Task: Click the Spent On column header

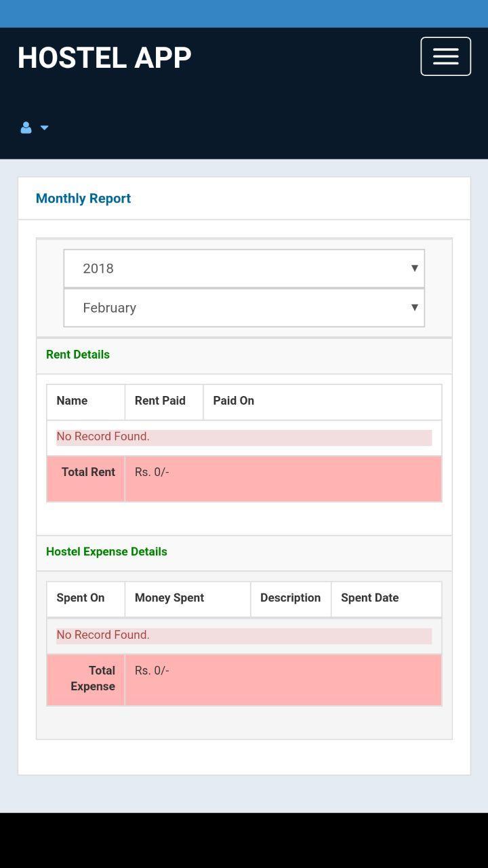Action: [81, 597]
